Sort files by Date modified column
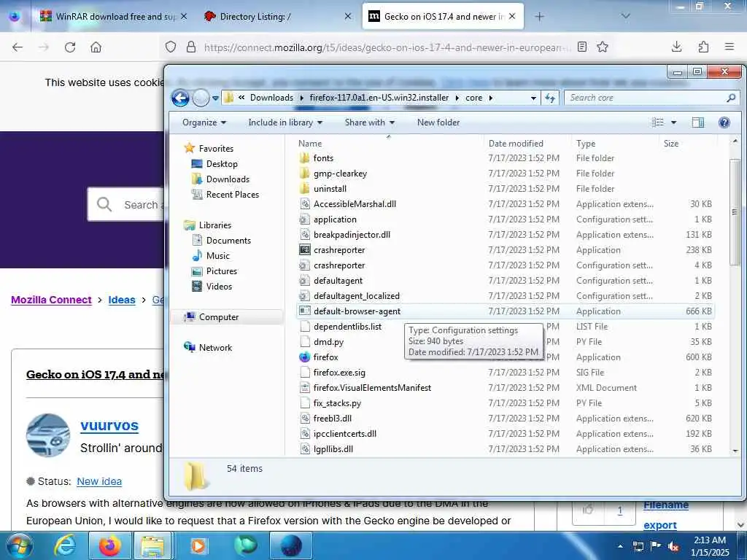 (516, 144)
